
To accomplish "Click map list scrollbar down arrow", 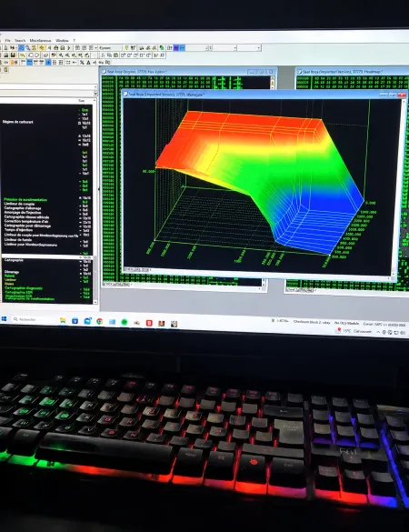I will point(95,302).
